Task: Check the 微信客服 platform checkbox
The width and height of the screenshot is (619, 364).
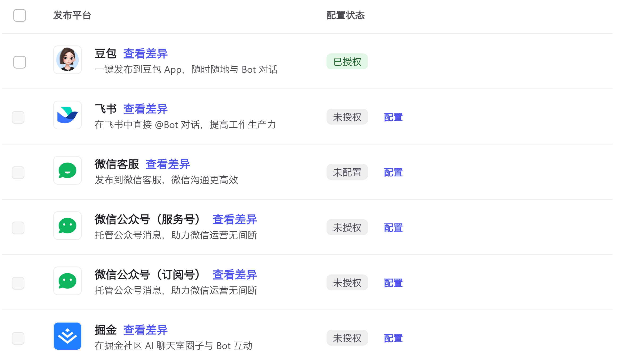Action: (x=18, y=173)
